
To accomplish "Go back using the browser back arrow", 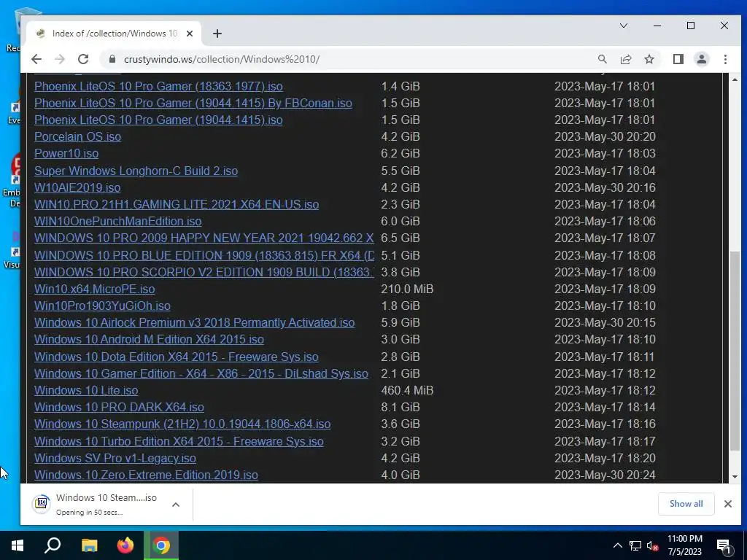I will [36, 59].
